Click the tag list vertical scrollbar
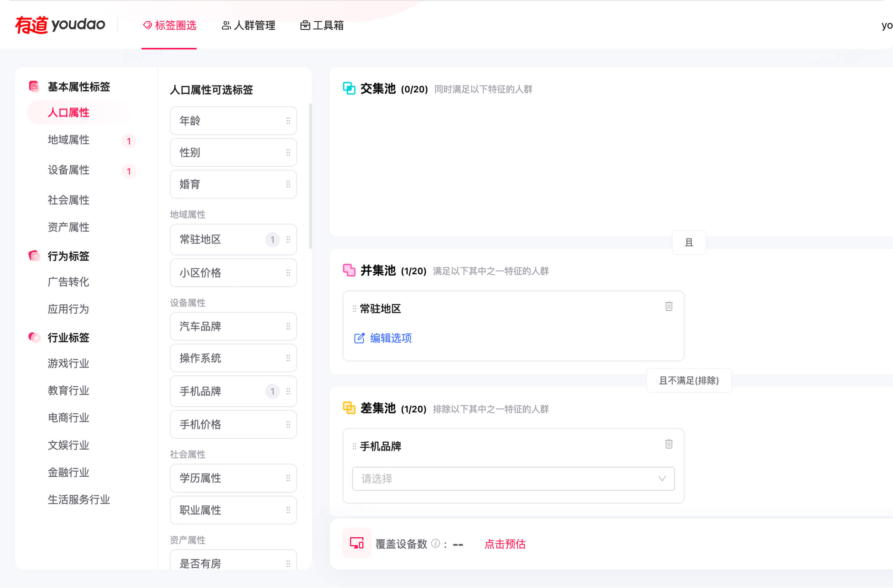The height and width of the screenshot is (588, 893). [310, 176]
